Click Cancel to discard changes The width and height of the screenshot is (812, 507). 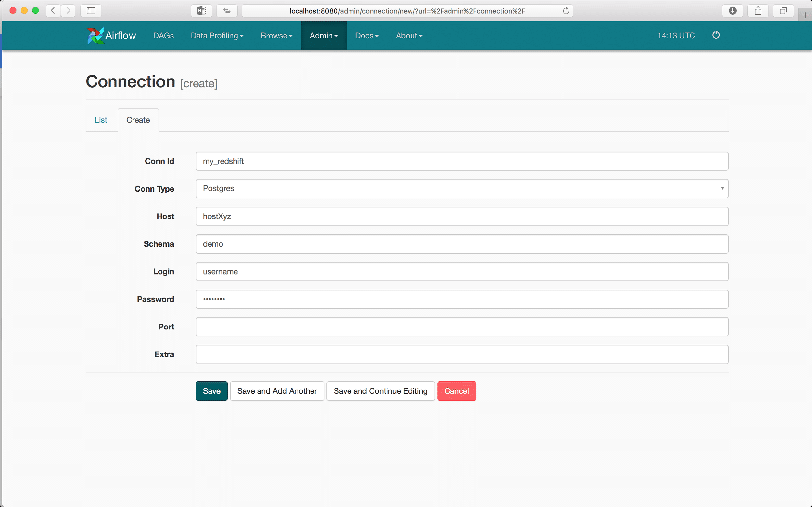tap(457, 391)
